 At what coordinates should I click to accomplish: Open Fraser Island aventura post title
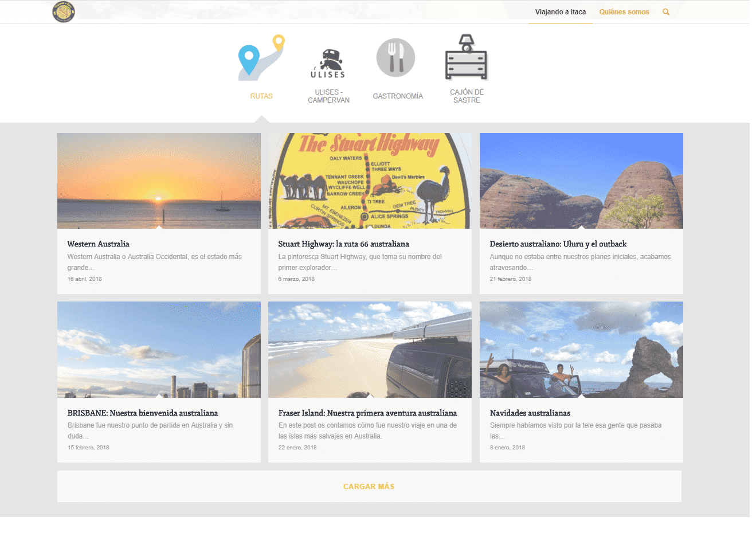367,413
